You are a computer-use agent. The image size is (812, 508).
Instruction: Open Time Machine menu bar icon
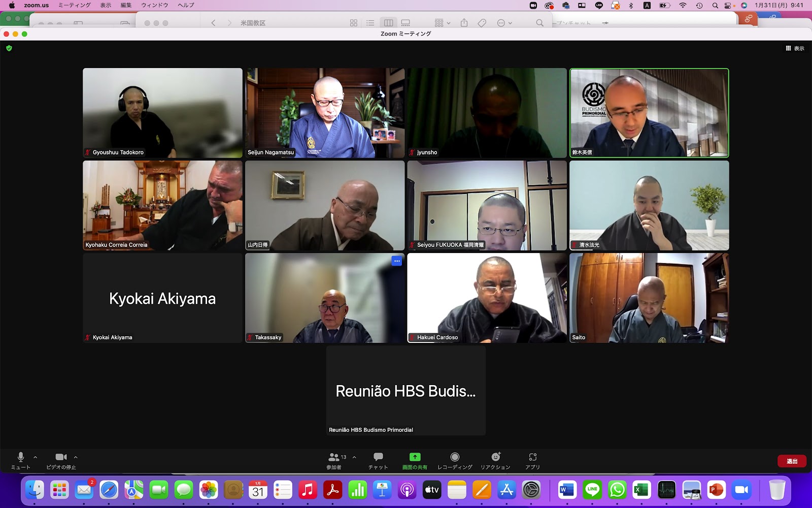(x=699, y=6)
